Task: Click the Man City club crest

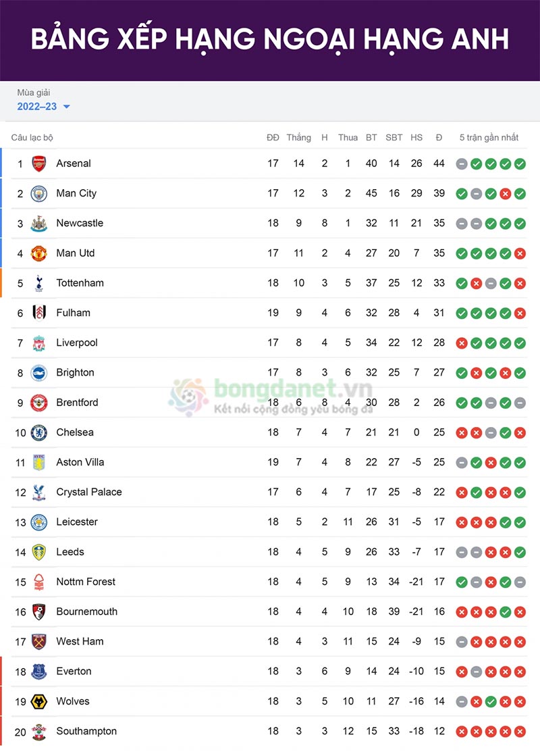Action: coord(39,193)
